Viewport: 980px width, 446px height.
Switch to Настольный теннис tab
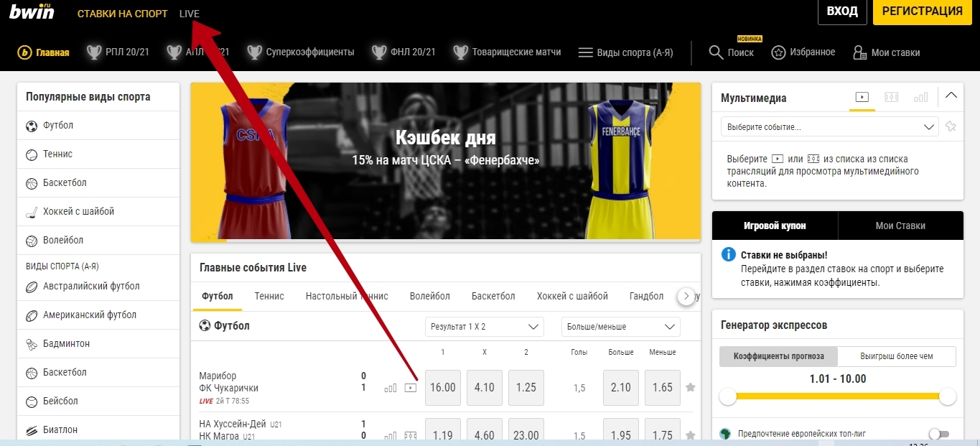(347, 296)
